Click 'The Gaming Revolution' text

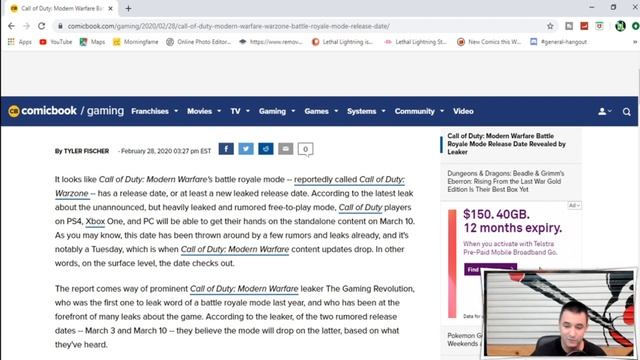click(x=370, y=289)
